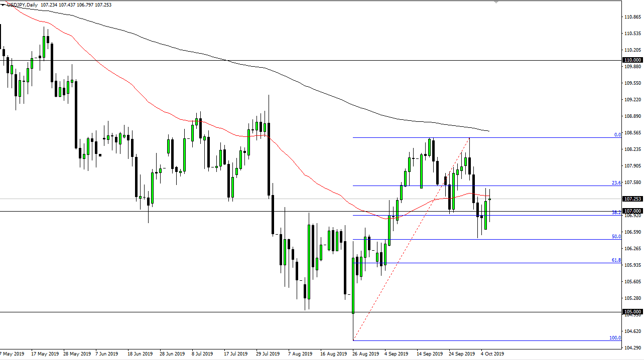Click the 109.220 price scale value
644x360 pixels.
click(633, 100)
